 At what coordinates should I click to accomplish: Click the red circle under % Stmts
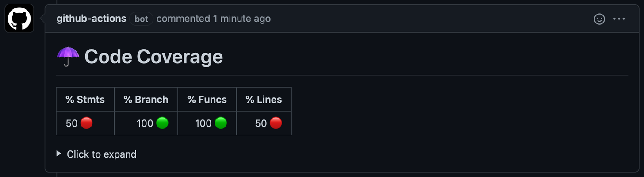pos(87,123)
